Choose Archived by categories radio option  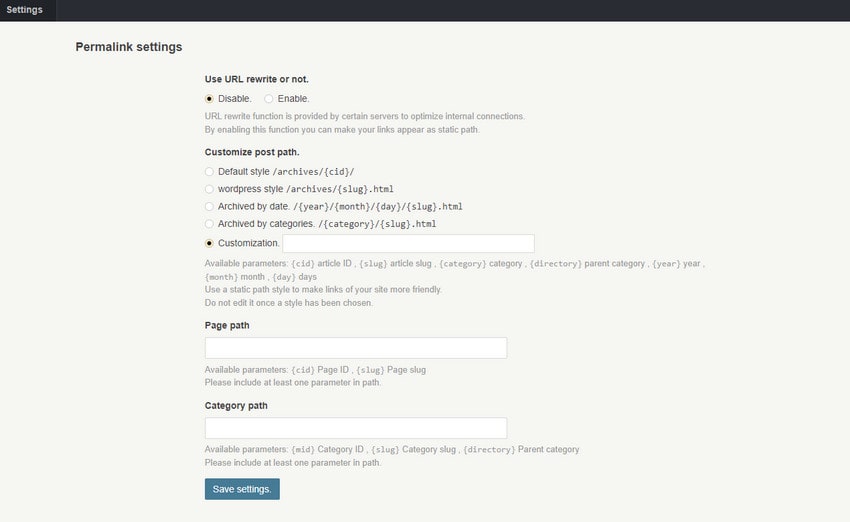209,224
